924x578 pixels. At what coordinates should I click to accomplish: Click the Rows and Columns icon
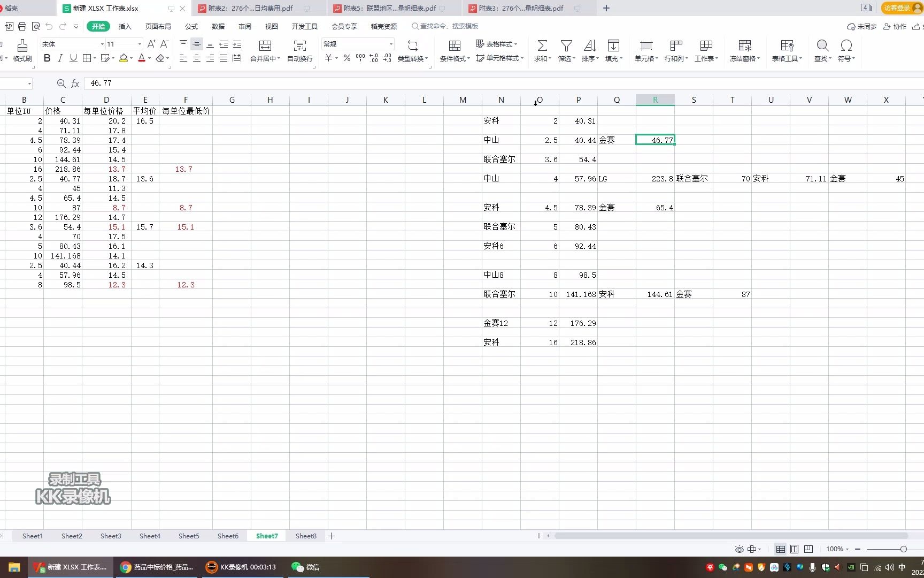pos(676,45)
